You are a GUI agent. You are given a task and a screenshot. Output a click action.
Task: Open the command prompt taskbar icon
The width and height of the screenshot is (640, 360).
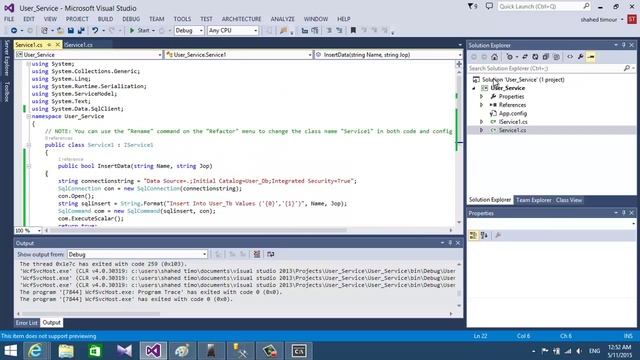coord(299,351)
